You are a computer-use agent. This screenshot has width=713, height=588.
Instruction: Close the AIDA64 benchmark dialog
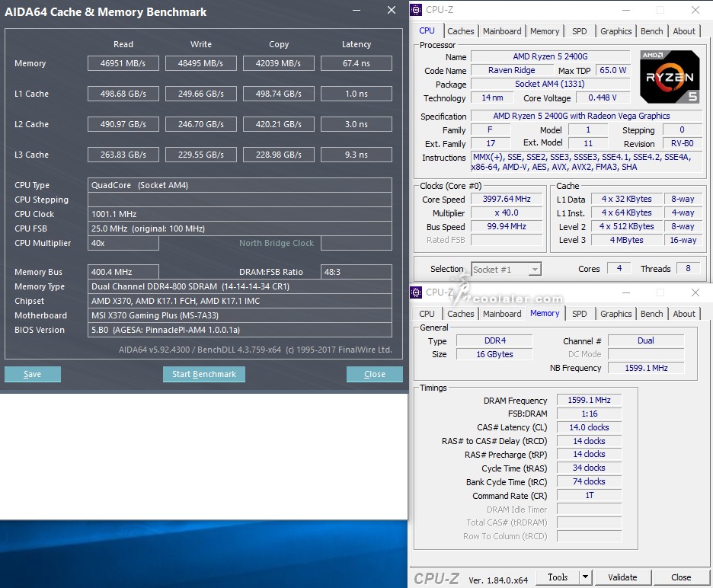[374, 374]
